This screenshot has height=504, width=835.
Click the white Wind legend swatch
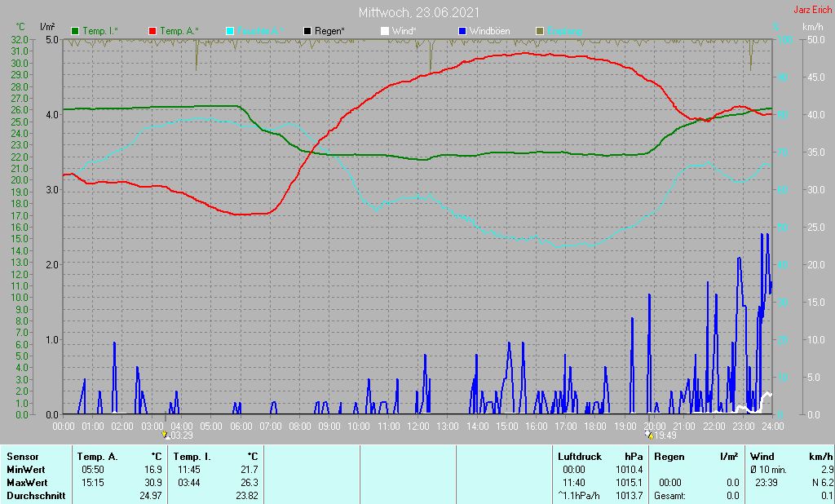click(385, 31)
